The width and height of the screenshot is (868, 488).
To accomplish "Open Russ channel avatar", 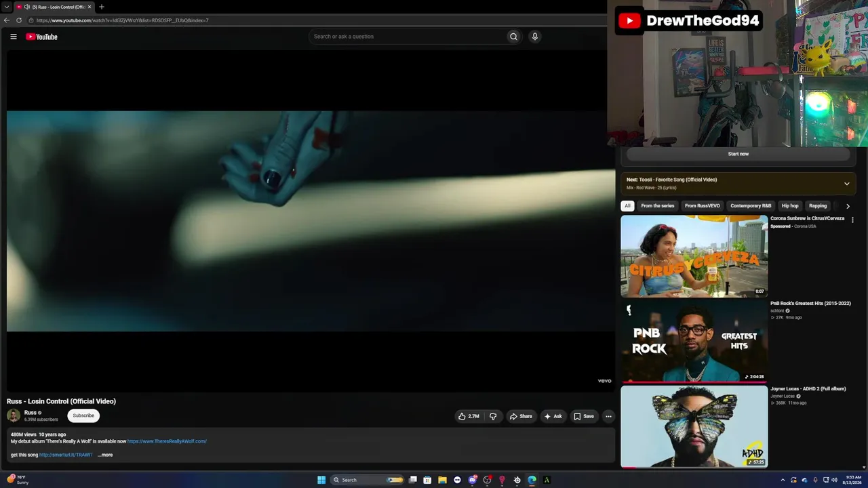I will [x=14, y=415].
